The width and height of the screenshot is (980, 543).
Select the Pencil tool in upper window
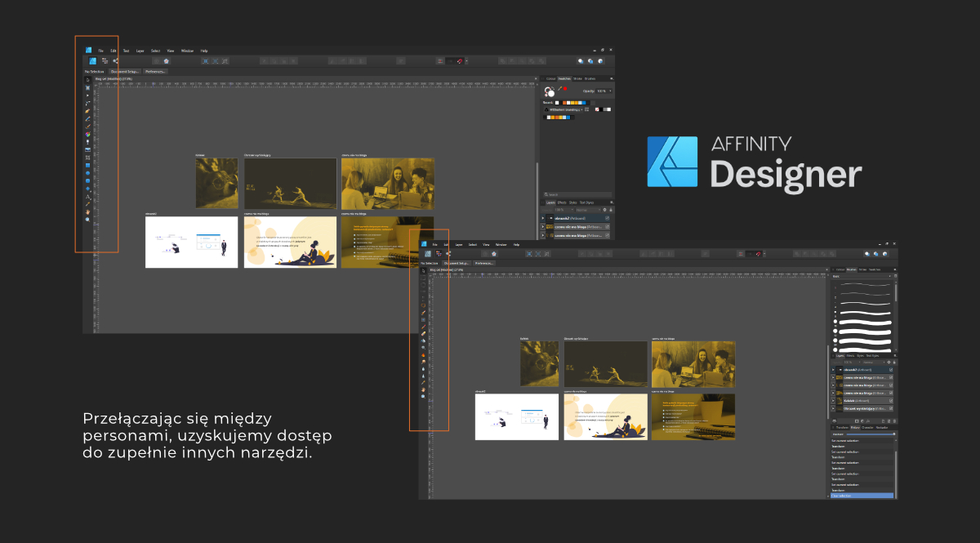87,118
